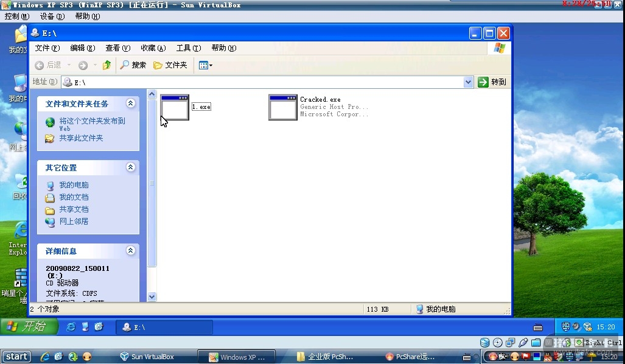
Task: Go up one folder level
Action: 106,65
